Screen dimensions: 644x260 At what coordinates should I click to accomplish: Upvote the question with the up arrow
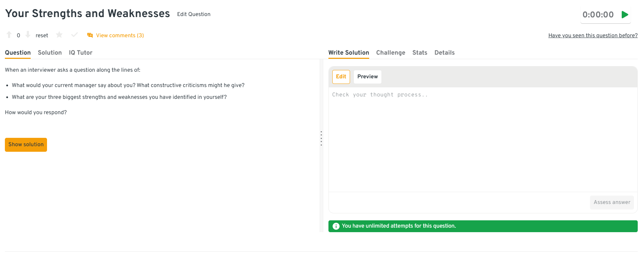[9, 35]
